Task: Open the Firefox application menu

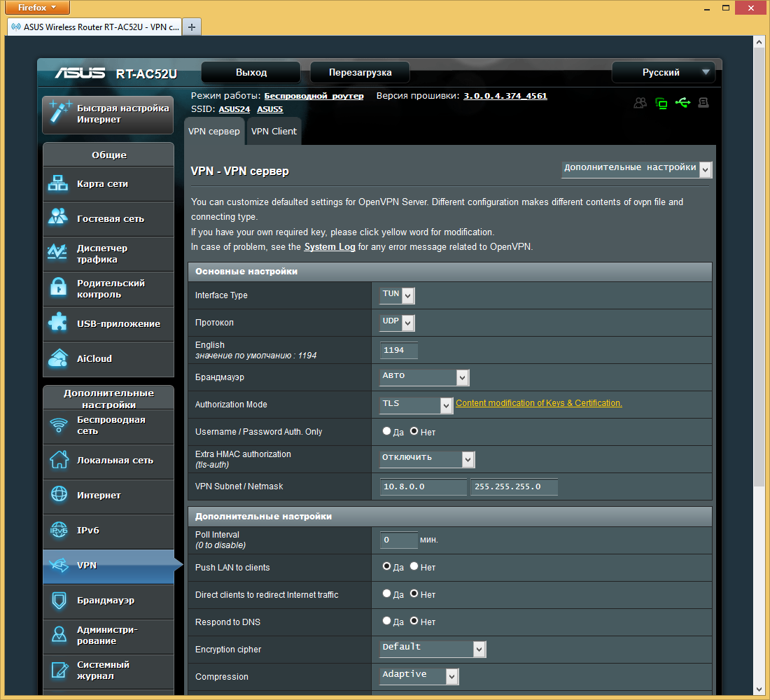Action: 37,8
